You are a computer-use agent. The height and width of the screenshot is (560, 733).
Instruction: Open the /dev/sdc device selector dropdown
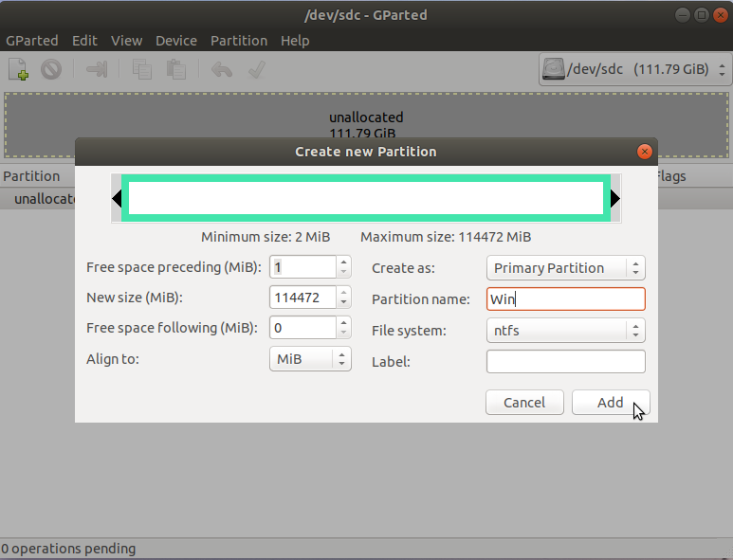pyautogui.click(x=633, y=69)
